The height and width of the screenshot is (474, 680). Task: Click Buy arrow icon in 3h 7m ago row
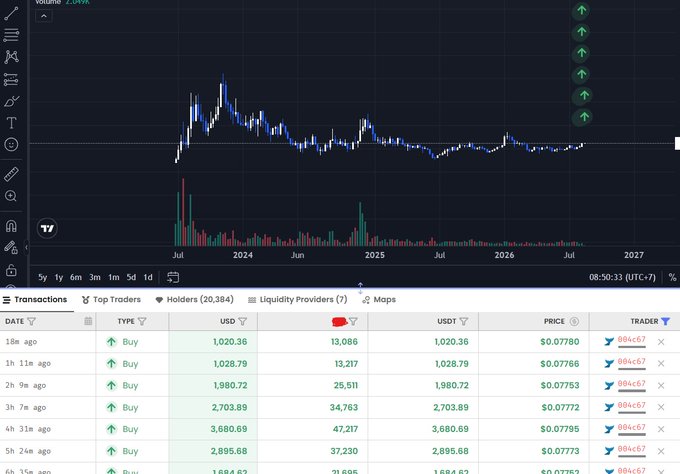(x=111, y=407)
